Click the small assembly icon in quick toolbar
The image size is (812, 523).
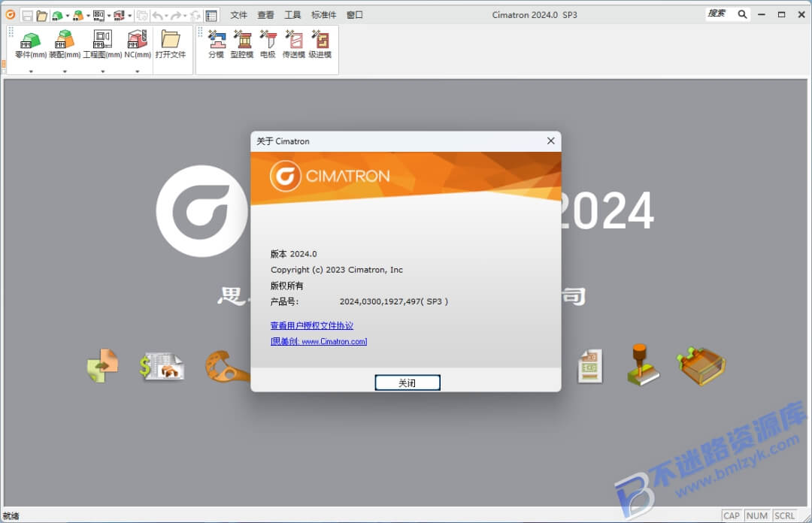point(78,16)
